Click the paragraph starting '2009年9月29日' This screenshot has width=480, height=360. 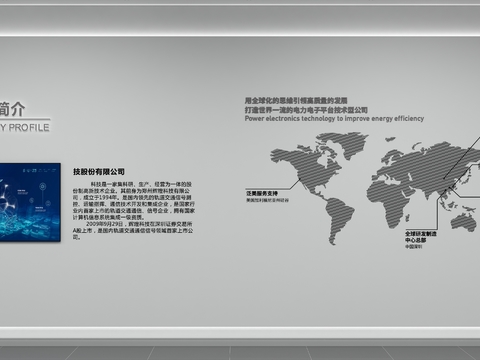(x=133, y=230)
